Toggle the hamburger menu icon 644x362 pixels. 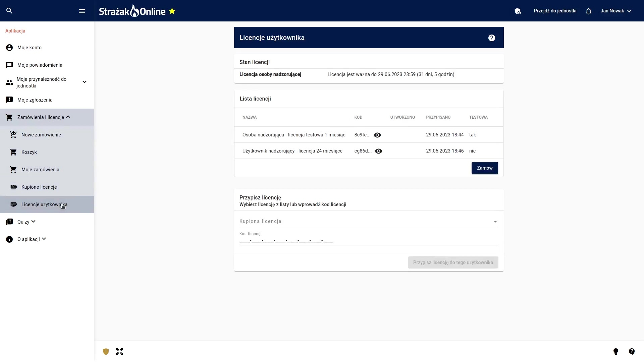pyautogui.click(x=82, y=11)
